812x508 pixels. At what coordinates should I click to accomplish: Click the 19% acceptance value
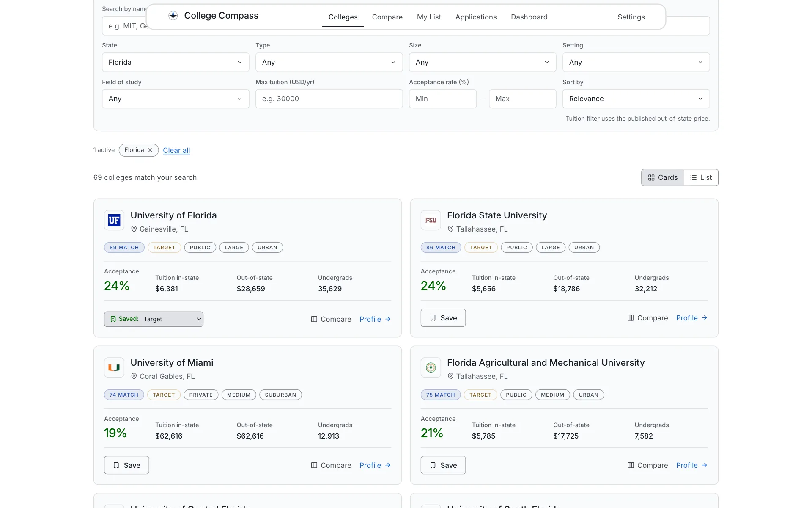click(115, 433)
